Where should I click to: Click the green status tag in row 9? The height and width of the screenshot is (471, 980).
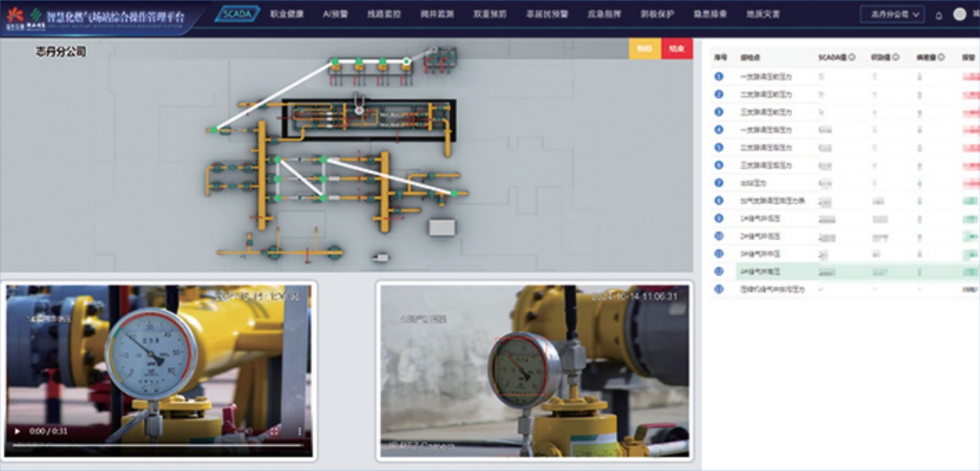(971, 219)
